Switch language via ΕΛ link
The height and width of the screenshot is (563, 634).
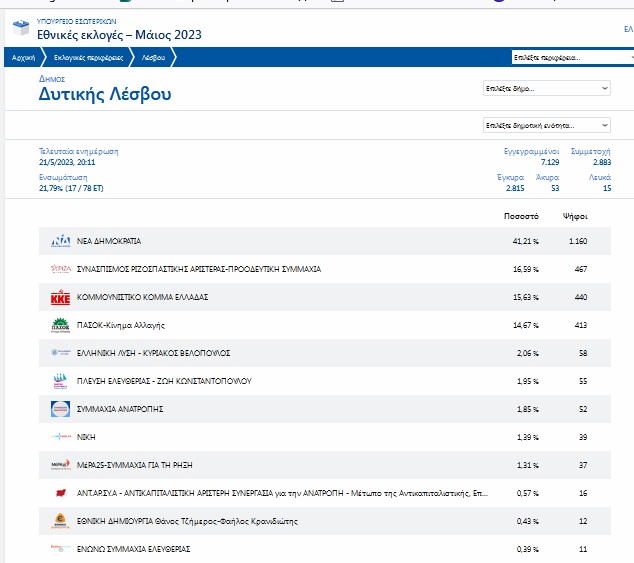pos(629,29)
